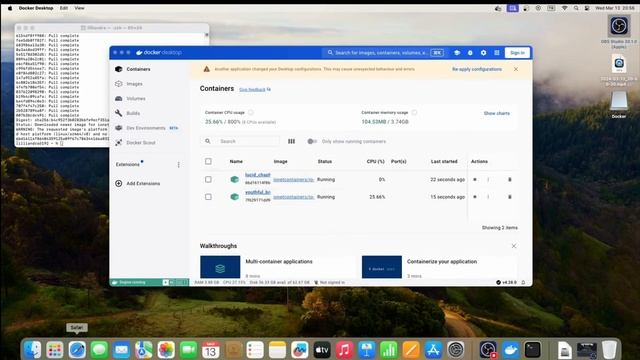The height and width of the screenshot is (360, 640).
Task: Stop the lucid container (22 seconds ago row)
Action: 475,180
